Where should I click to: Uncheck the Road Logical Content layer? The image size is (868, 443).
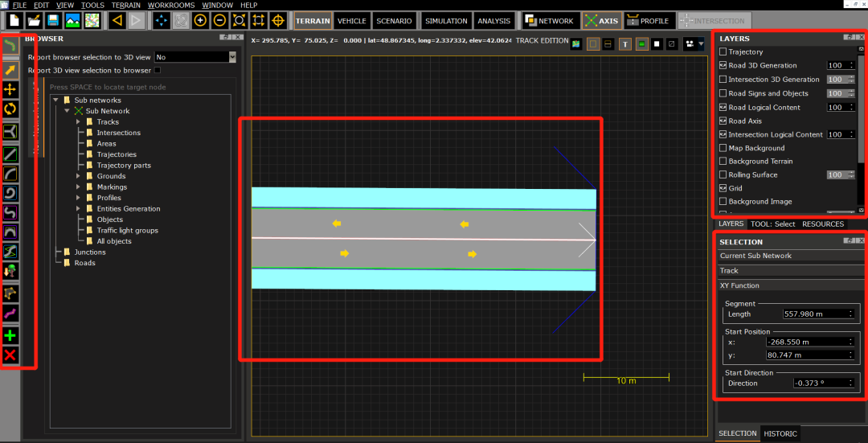(x=723, y=108)
